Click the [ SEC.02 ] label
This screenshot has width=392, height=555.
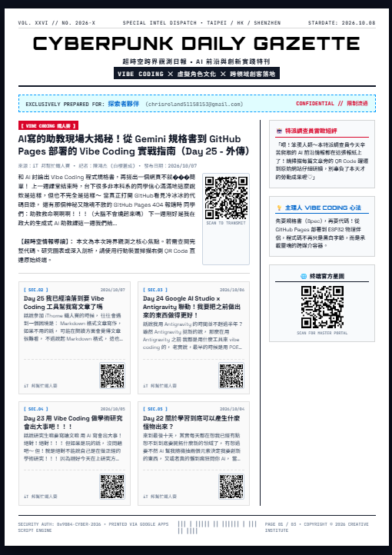point(35,290)
